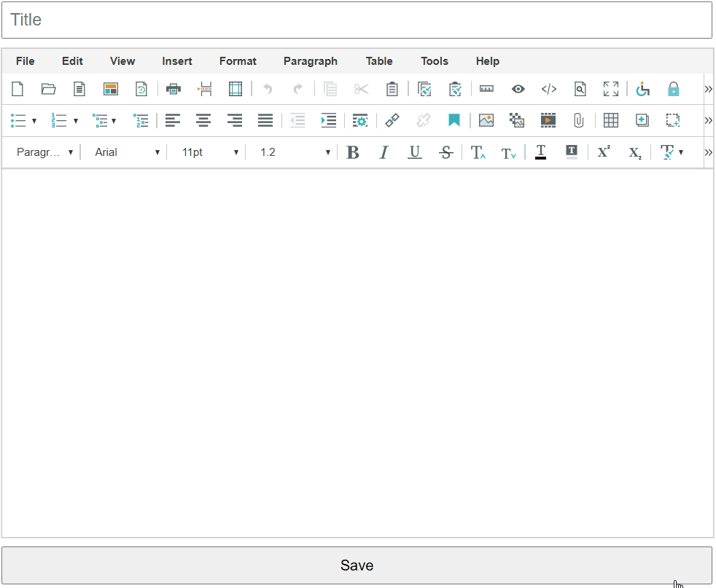
Task: Click the Insert media video icon
Action: (548, 120)
